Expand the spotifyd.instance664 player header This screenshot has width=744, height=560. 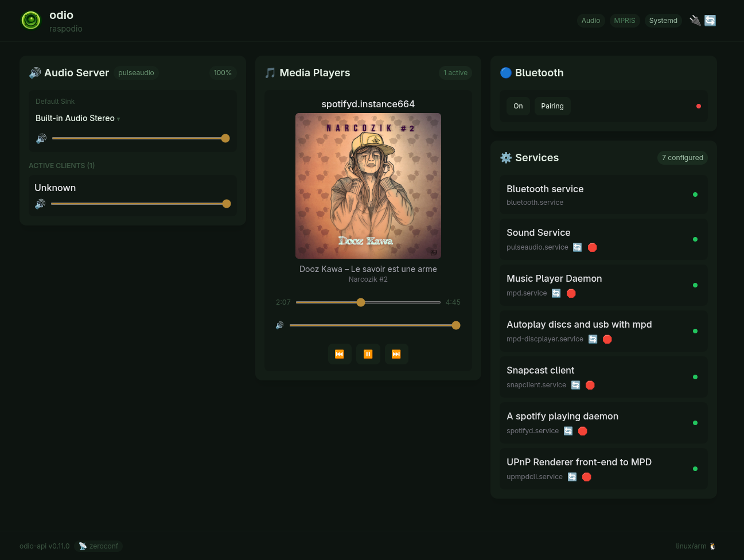pyautogui.click(x=368, y=104)
